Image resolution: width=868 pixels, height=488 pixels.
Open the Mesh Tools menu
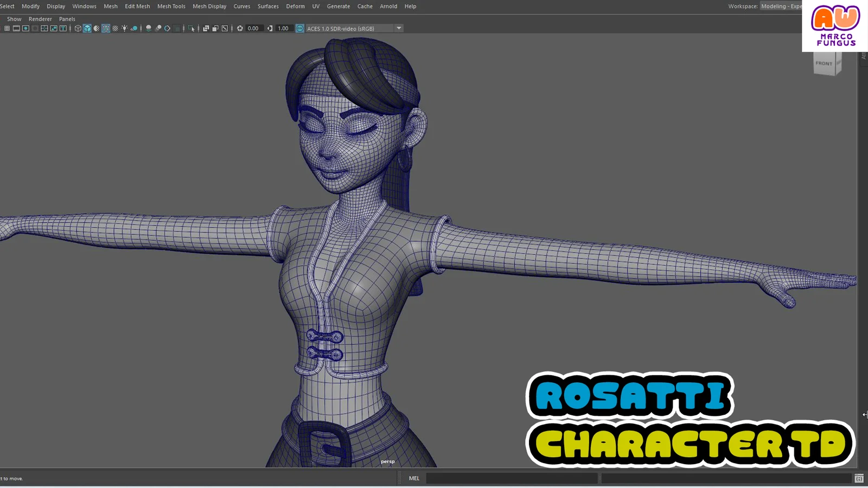[x=171, y=6]
